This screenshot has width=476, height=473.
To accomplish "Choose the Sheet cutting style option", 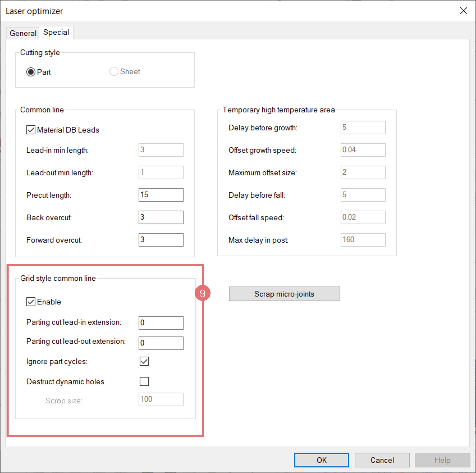I will [x=114, y=71].
